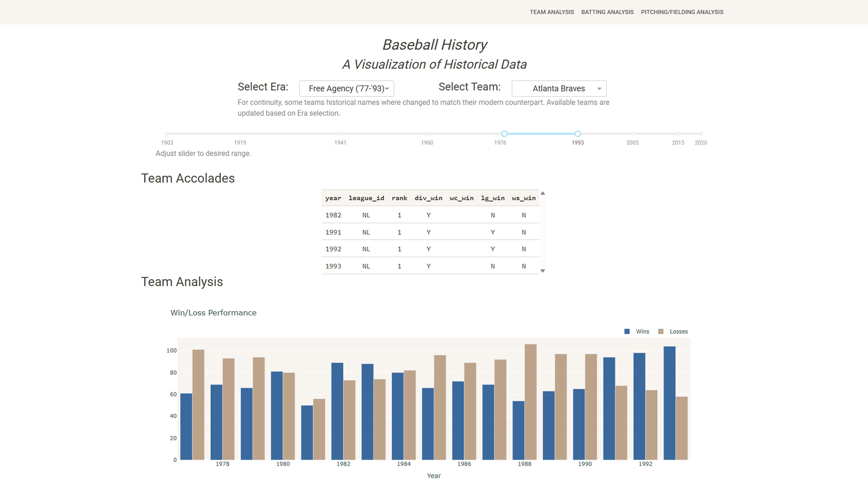Open the Select Team dropdown
This screenshot has width=868, height=488.
point(559,89)
